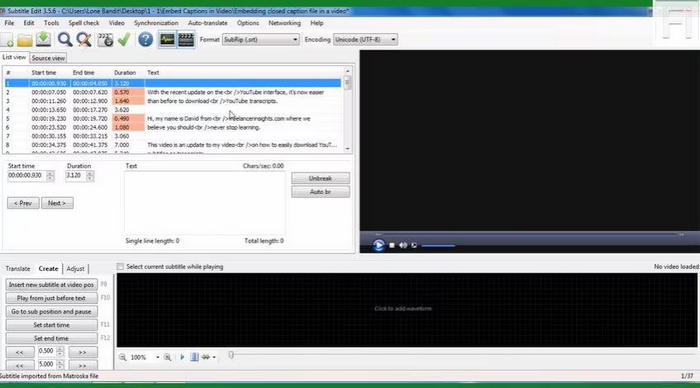Open the Help question mark icon
700x388 pixels.
coord(145,40)
